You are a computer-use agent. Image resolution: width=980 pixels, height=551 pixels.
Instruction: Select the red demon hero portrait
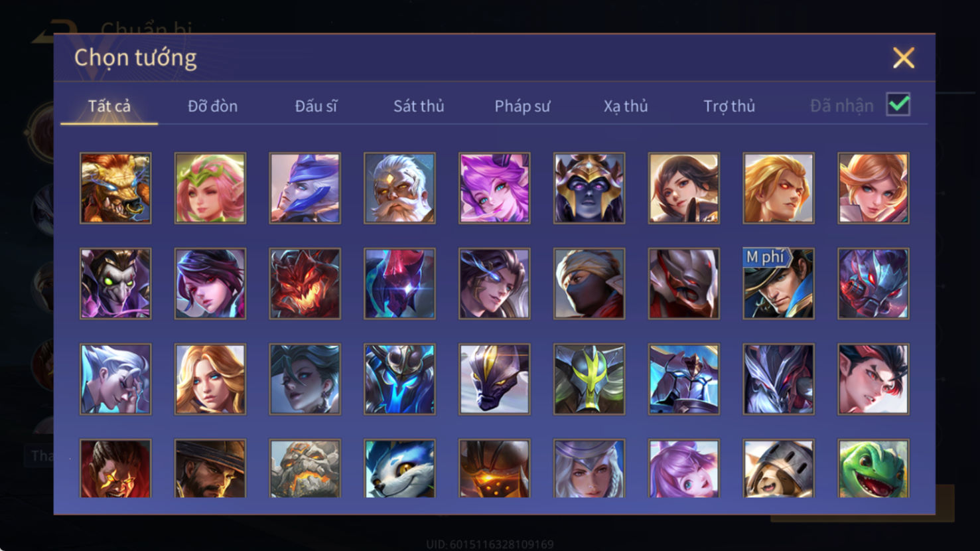pos(305,284)
